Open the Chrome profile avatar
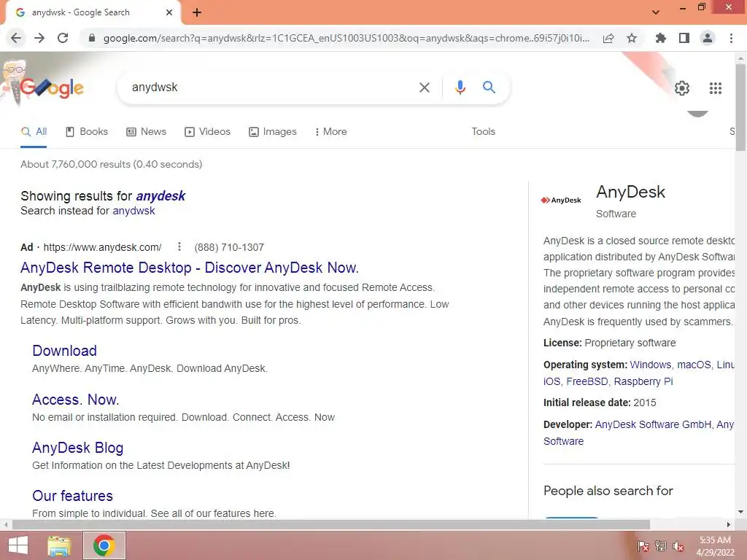747x560 pixels. click(708, 38)
